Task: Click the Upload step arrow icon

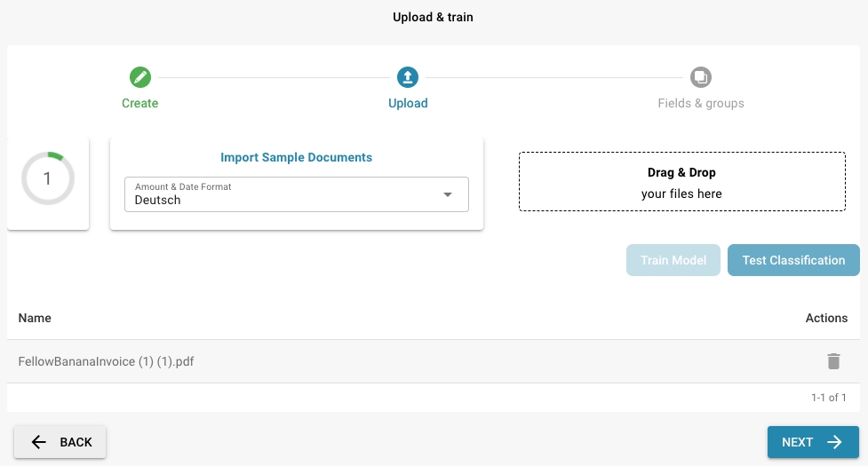Action: [x=408, y=77]
